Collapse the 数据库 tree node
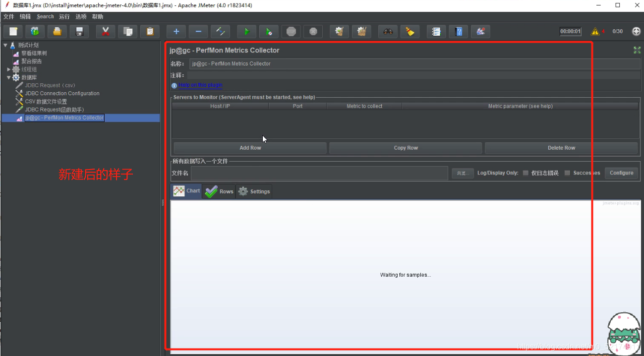The image size is (644, 356). [9, 77]
